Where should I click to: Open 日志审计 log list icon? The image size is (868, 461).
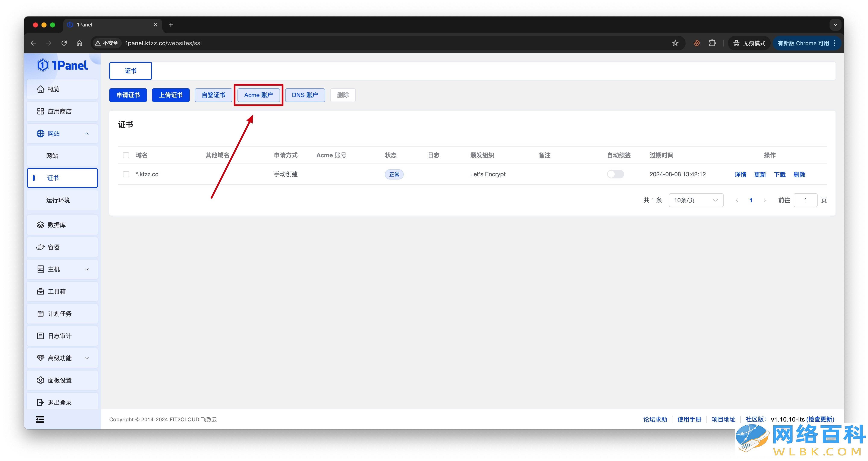(40, 336)
